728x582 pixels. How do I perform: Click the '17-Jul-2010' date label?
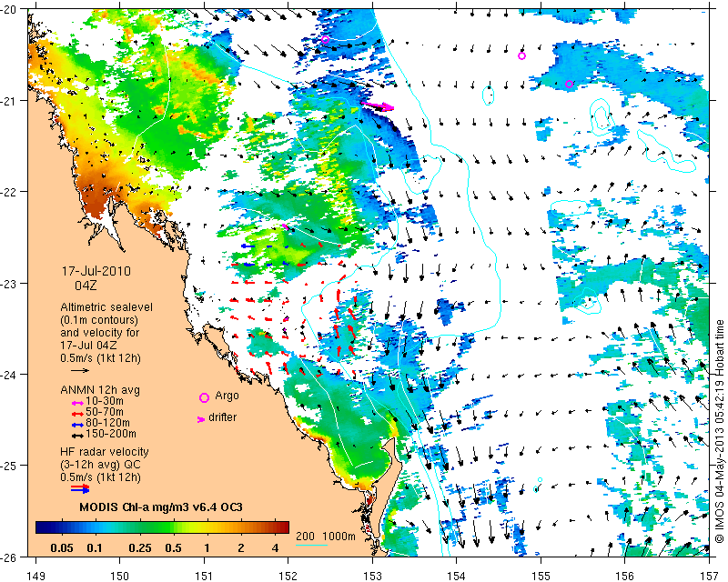click(x=96, y=271)
